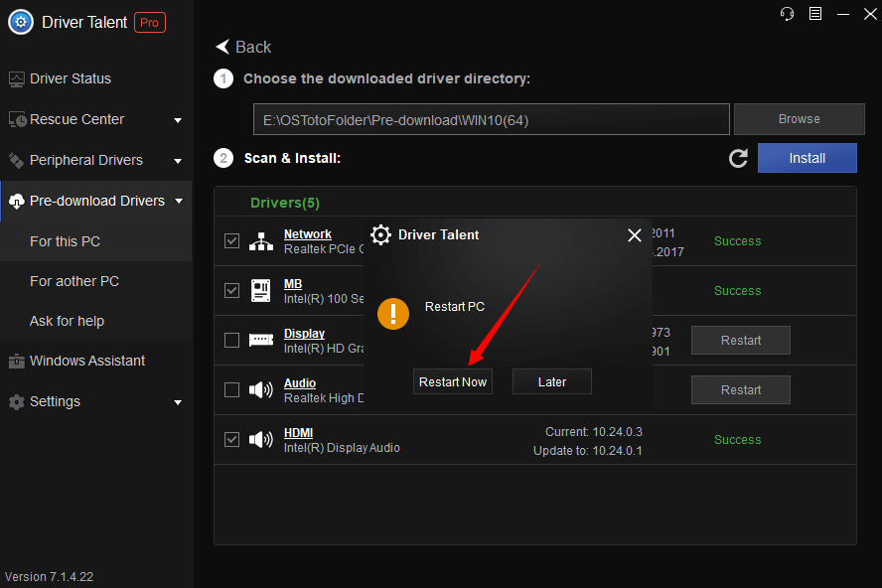Expand the Settings dropdown arrow
Screen dimensions: 882x588
(178, 402)
